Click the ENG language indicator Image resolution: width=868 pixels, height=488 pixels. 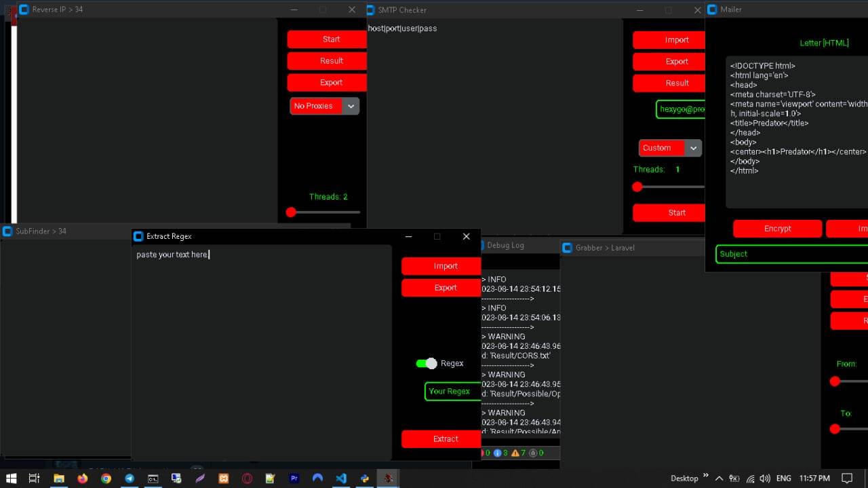(783, 478)
